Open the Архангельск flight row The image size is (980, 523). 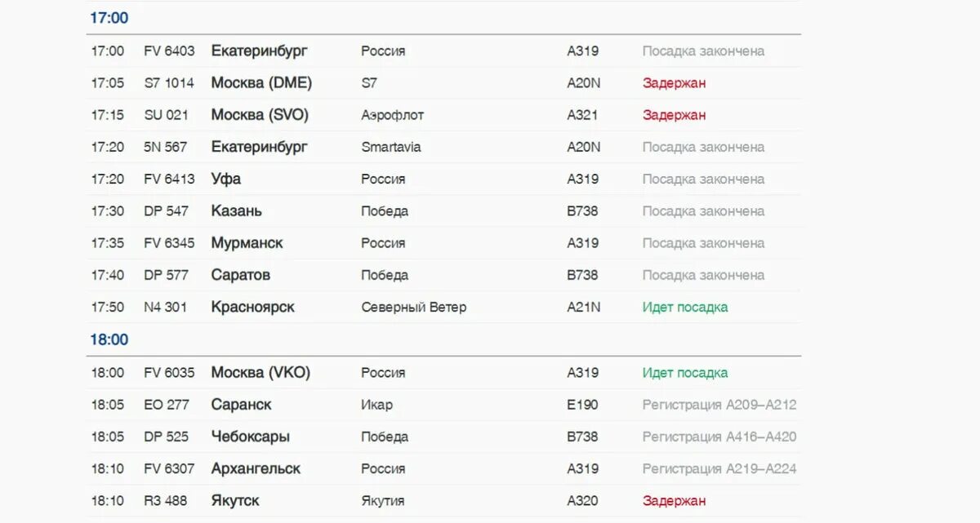[443, 468]
